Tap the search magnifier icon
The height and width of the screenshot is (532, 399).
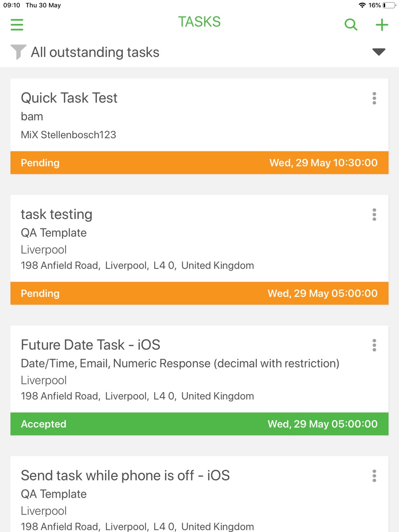click(x=351, y=25)
